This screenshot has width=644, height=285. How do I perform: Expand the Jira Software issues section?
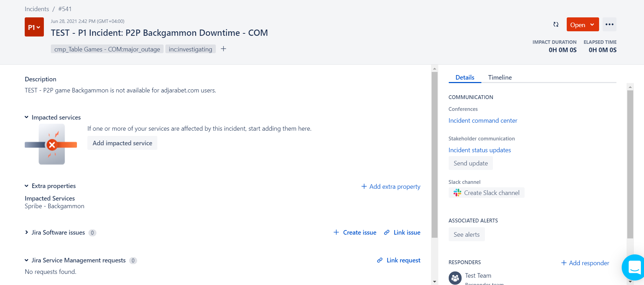26,233
